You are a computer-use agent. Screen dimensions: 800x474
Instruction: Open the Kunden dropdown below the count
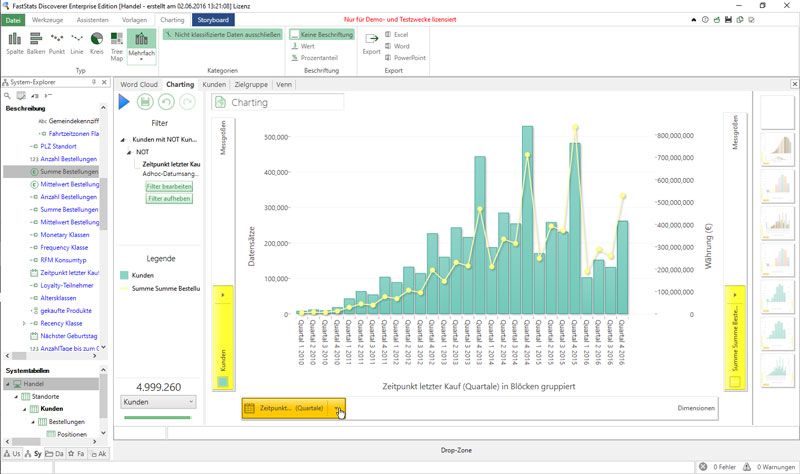click(x=158, y=401)
